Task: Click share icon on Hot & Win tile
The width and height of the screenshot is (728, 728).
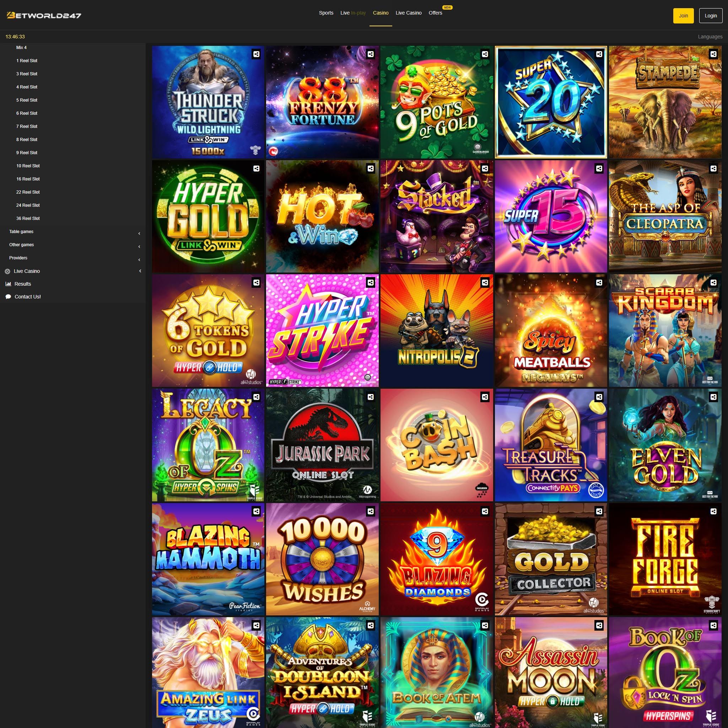Action: pos(371,168)
